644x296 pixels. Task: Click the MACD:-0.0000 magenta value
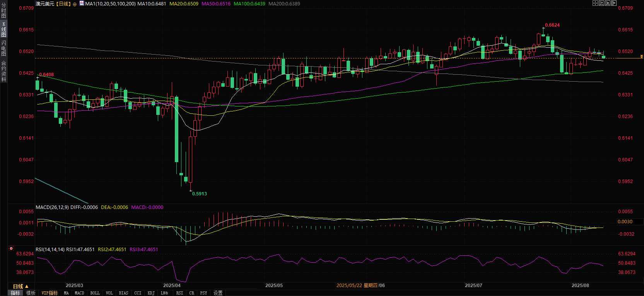coord(147,207)
